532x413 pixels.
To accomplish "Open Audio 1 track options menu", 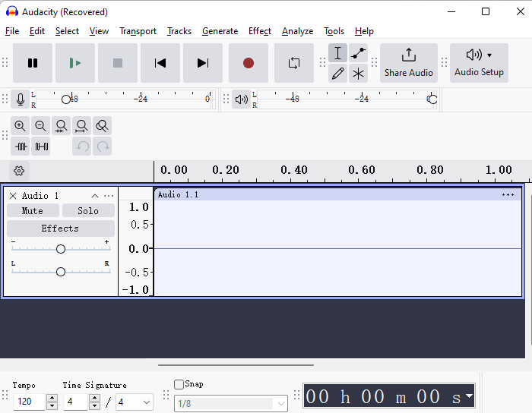I will tap(109, 196).
